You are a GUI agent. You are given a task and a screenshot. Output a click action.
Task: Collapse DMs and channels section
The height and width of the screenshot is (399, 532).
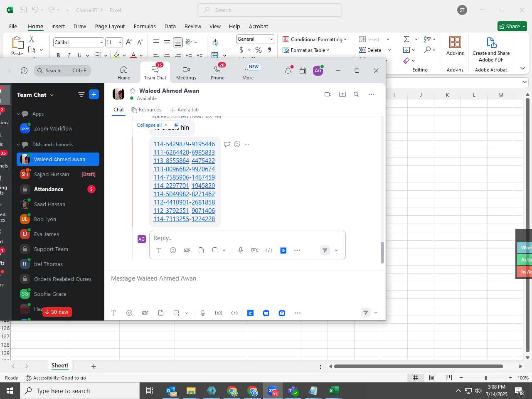coord(18,145)
